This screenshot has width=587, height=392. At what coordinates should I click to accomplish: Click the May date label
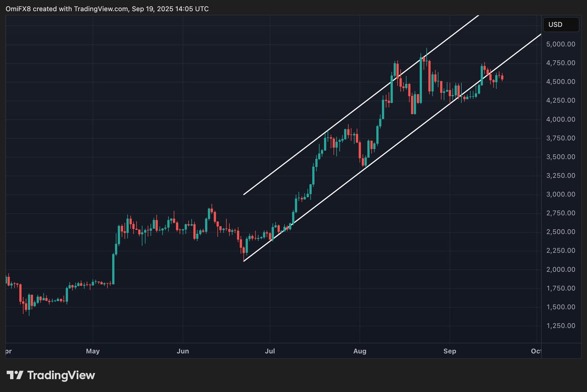[92, 351]
